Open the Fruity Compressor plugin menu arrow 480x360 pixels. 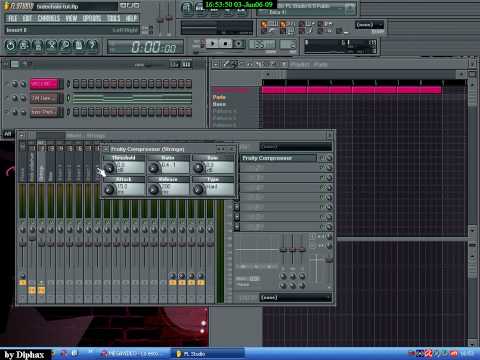(x=105, y=149)
